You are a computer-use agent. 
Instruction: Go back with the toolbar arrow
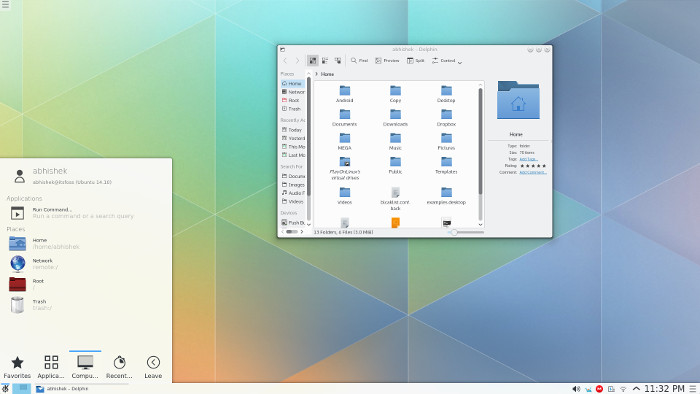[x=285, y=61]
